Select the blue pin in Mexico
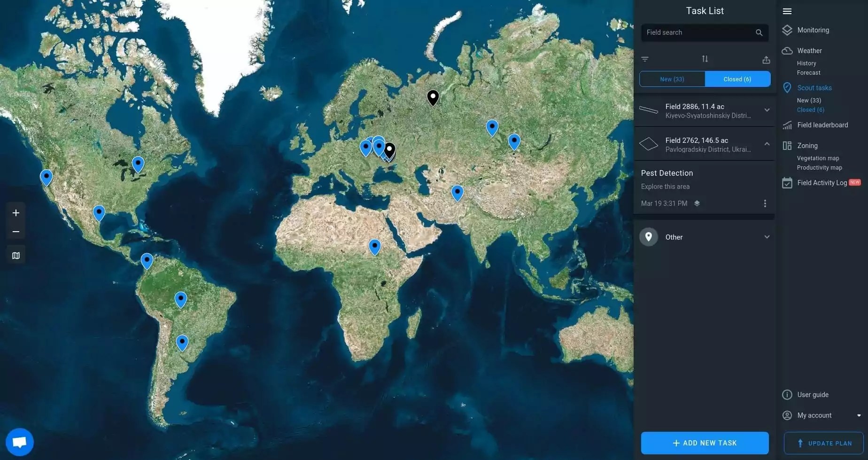 pos(99,213)
